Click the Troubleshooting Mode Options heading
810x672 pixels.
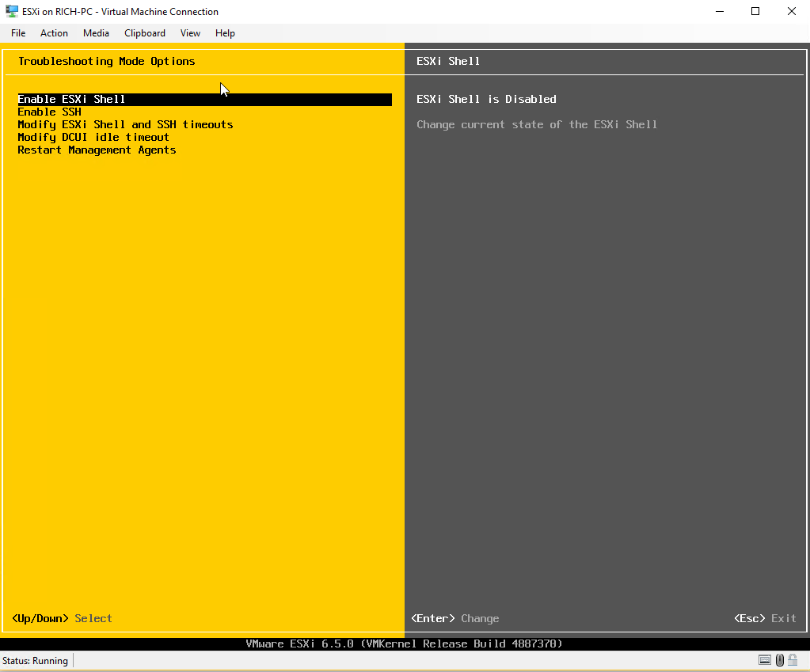coord(106,61)
